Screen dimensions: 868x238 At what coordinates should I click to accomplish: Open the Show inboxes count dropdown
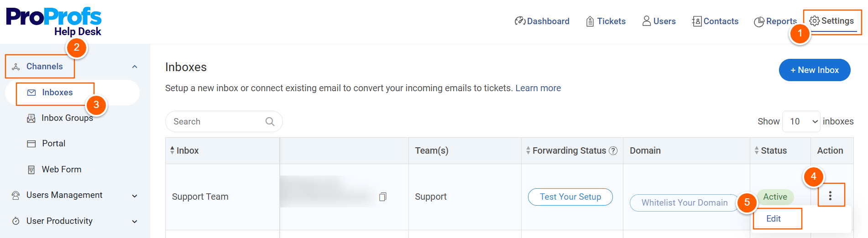tap(801, 121)
